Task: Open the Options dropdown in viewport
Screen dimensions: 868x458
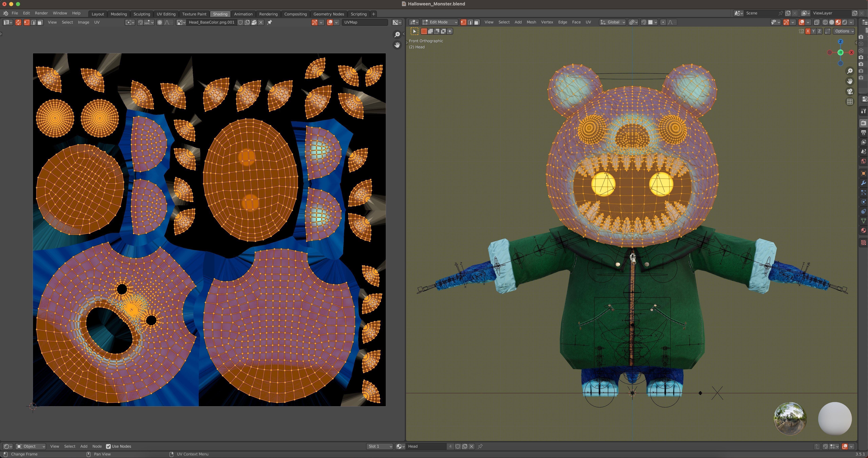Action: pyautogui.click(x=844, y=31)
